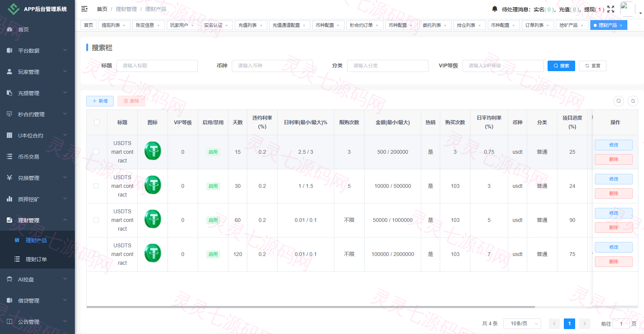Focus the VIP等级 search input

coord(503,66)
